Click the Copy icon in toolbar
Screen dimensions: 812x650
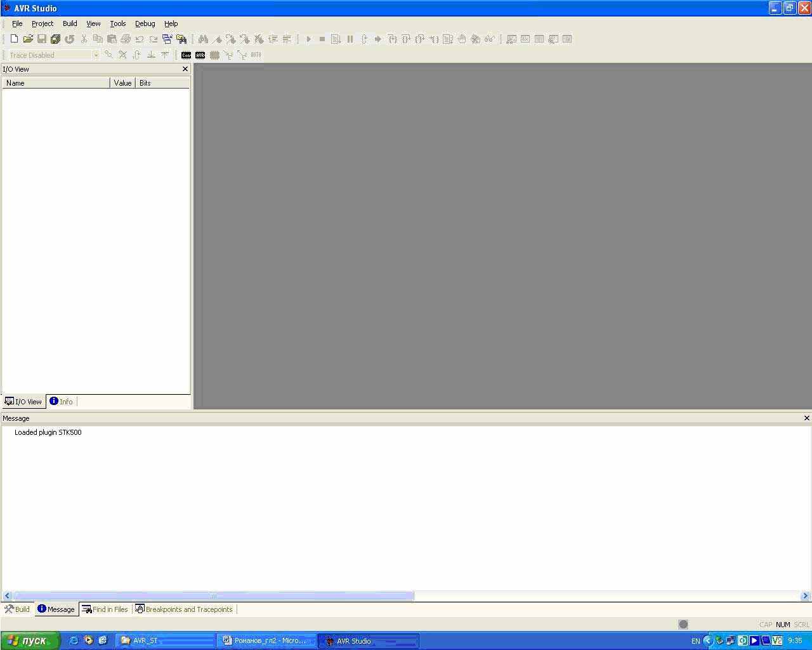click(x=98, y=39)
